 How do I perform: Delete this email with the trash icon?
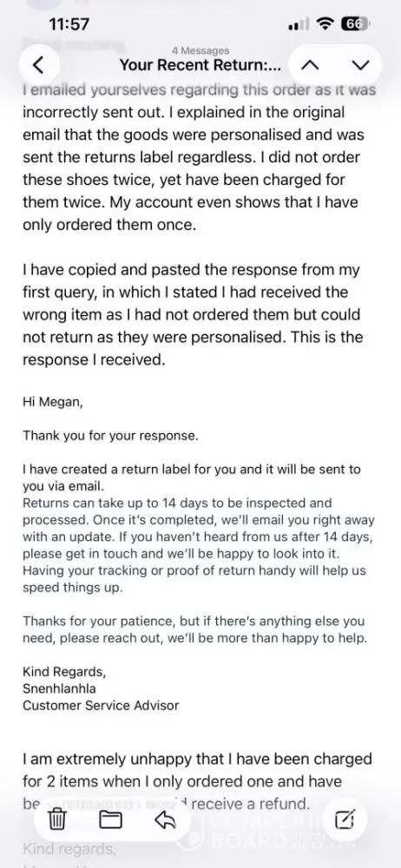pos(56,820)
